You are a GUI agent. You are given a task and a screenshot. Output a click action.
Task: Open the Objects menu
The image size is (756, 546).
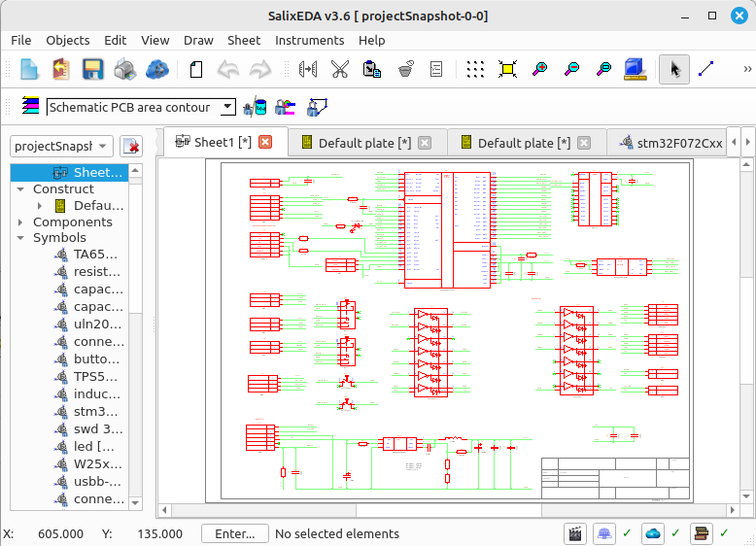pyautogui.click(x=67, y=41)
